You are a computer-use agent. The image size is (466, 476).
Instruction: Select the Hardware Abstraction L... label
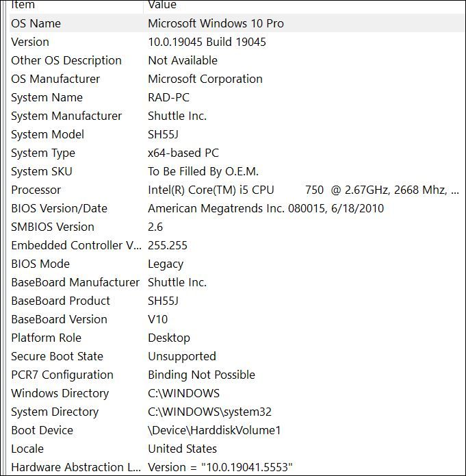pos(76,468)
